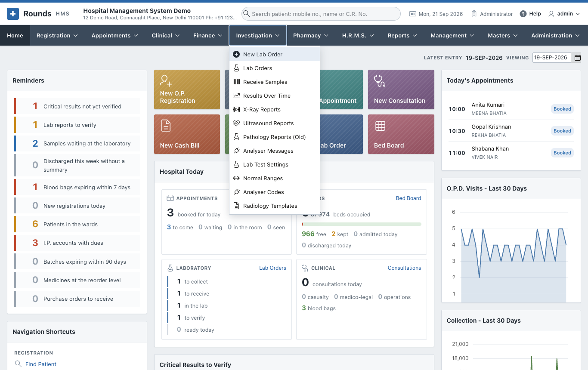Click the clipboard icon beside Administrator
The image size is (588, 370).
(474, 14)
